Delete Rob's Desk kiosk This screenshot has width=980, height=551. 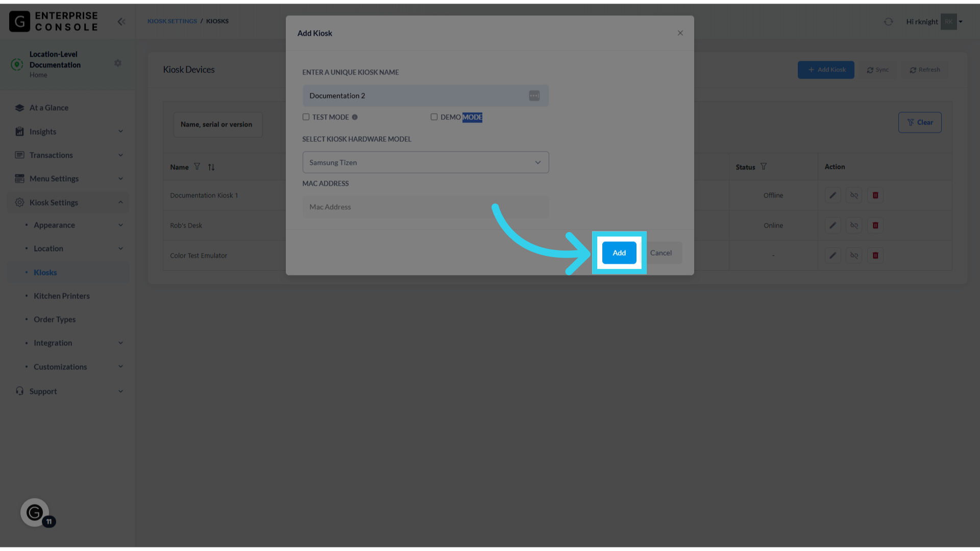coord(875,226)
